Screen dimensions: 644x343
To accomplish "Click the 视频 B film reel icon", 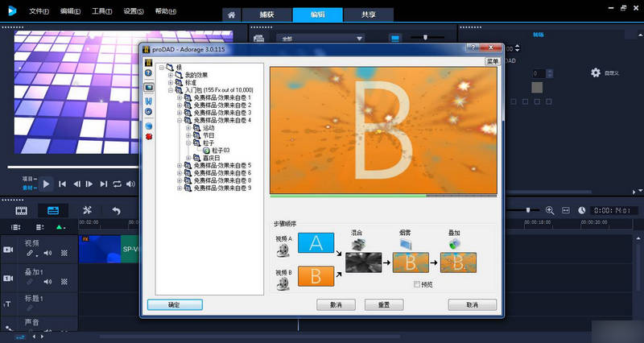I will 283,283.
